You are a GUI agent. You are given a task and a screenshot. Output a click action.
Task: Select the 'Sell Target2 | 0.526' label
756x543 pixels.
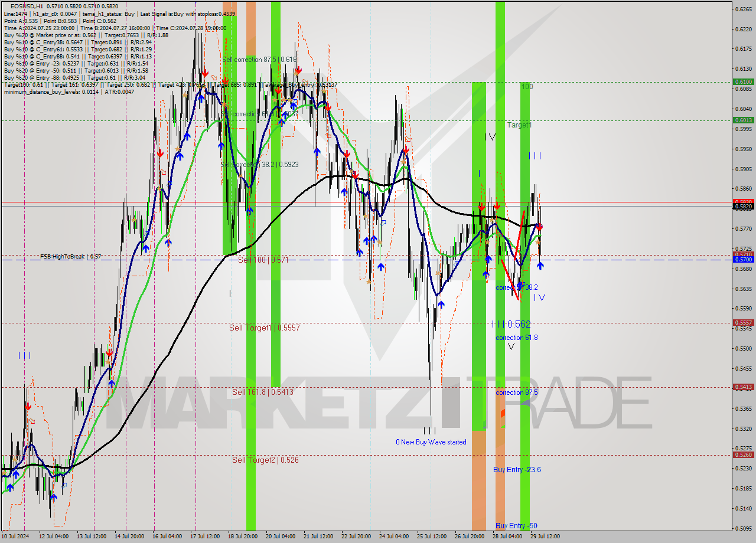point(265,460)
